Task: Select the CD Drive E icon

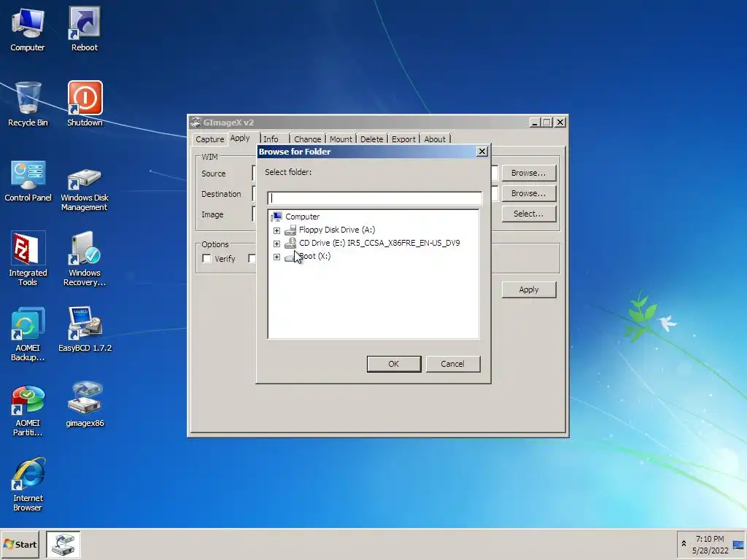Action: pyautogui.click(x=290, y=244)
